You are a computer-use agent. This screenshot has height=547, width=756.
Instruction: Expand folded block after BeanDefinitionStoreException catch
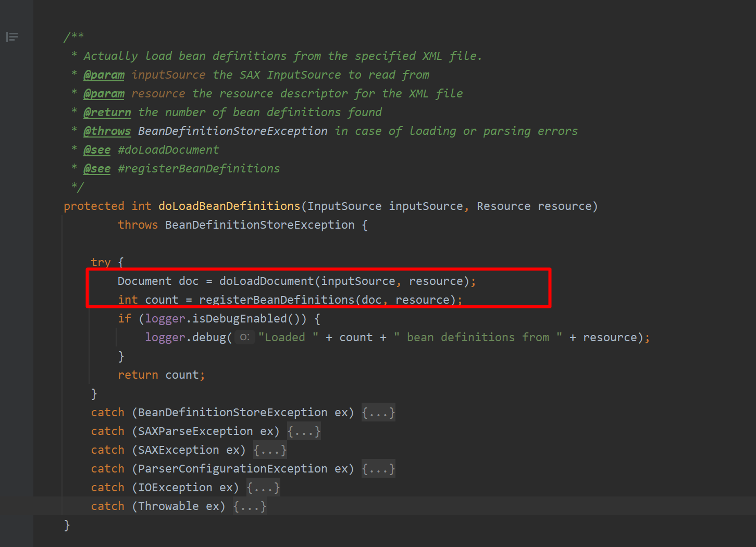[x=379, y=413]
